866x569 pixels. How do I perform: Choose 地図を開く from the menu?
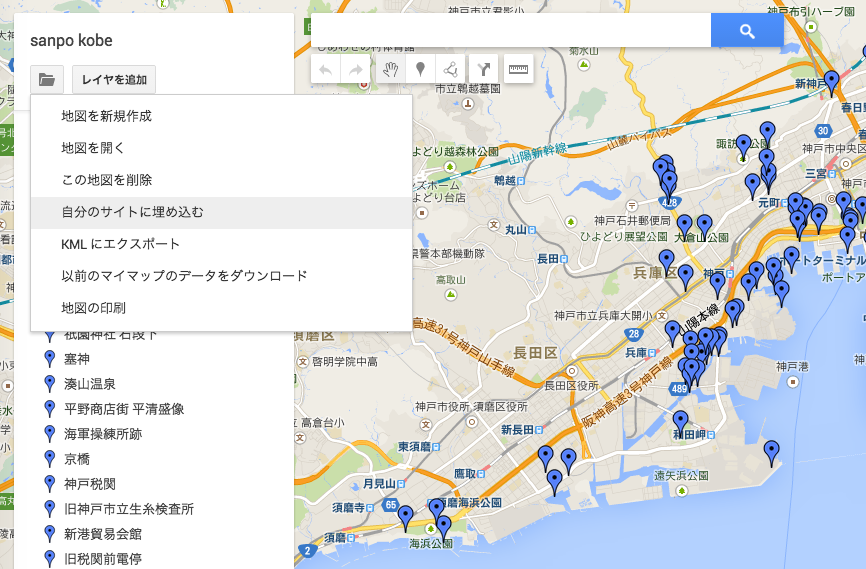click(x=221, y=148)
